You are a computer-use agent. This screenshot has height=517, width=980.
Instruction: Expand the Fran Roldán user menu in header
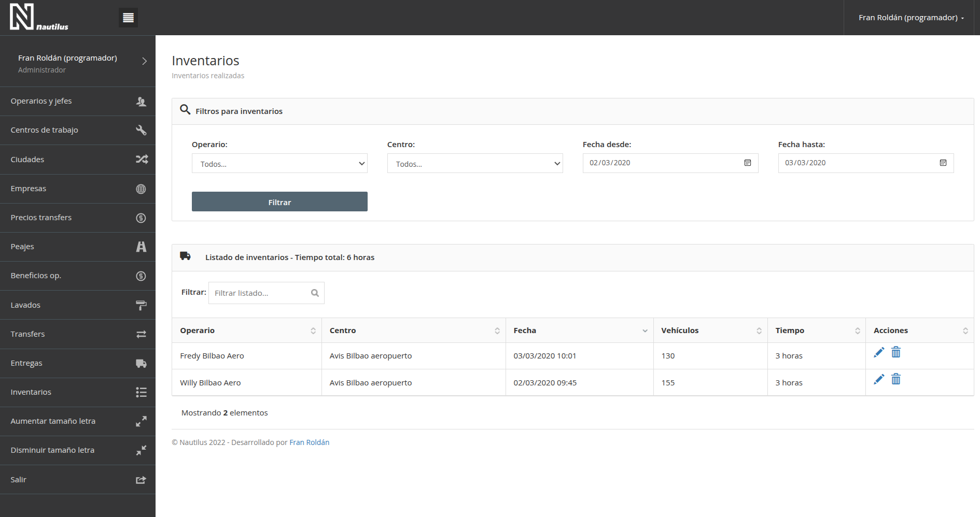[x=911, y=18]
